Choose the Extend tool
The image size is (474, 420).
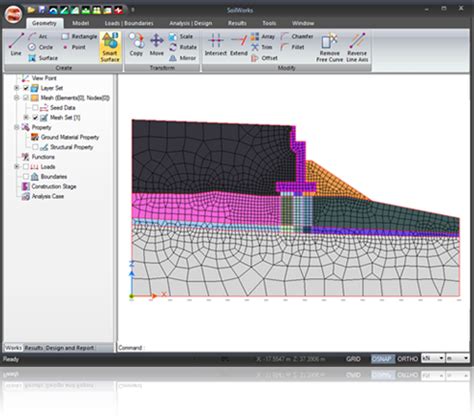239,44
